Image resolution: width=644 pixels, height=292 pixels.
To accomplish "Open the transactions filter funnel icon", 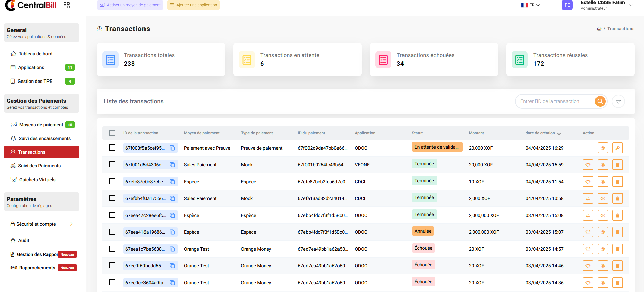I will point(618,102).
